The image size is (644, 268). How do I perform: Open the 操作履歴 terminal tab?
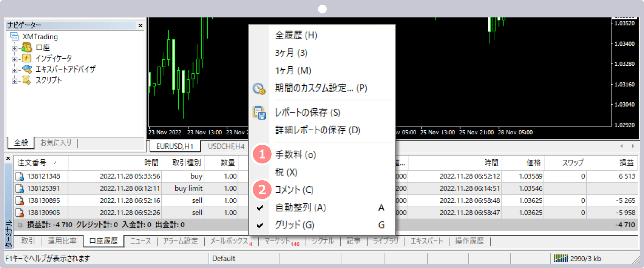469,241
